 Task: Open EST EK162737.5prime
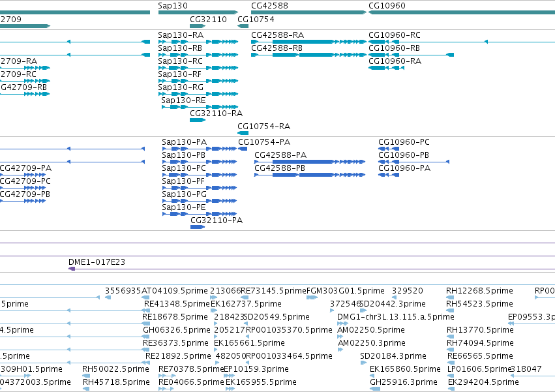pos(247,304)
